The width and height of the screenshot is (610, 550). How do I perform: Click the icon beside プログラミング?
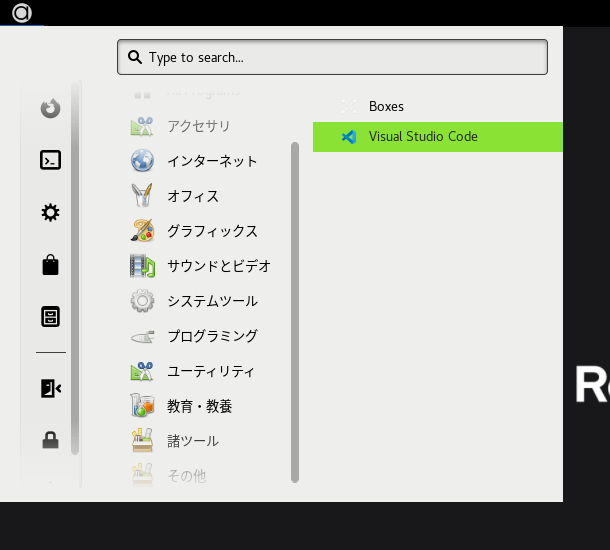point(142,336)
